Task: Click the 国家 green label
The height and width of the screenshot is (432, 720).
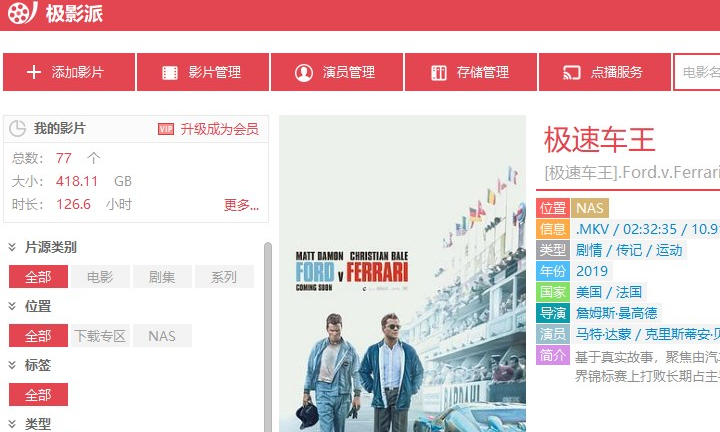Action: (553, 292)
